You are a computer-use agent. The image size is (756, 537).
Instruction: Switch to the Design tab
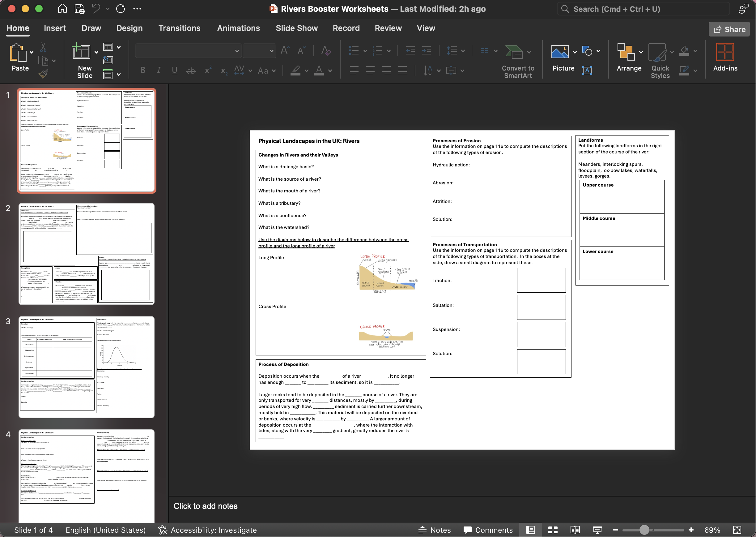pos(129,28)
